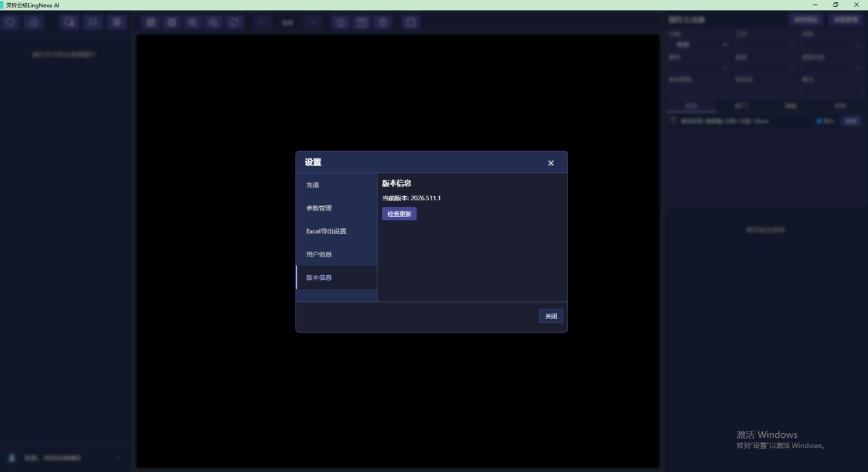
Task: Open the 充值 settings section
Action: [336, 185]
